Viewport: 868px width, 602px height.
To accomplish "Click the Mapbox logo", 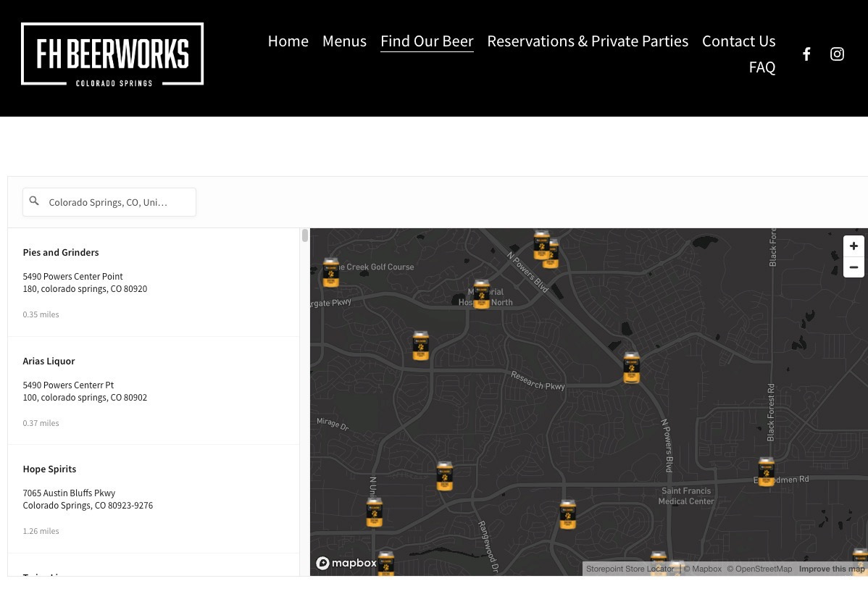I will 346,564.
